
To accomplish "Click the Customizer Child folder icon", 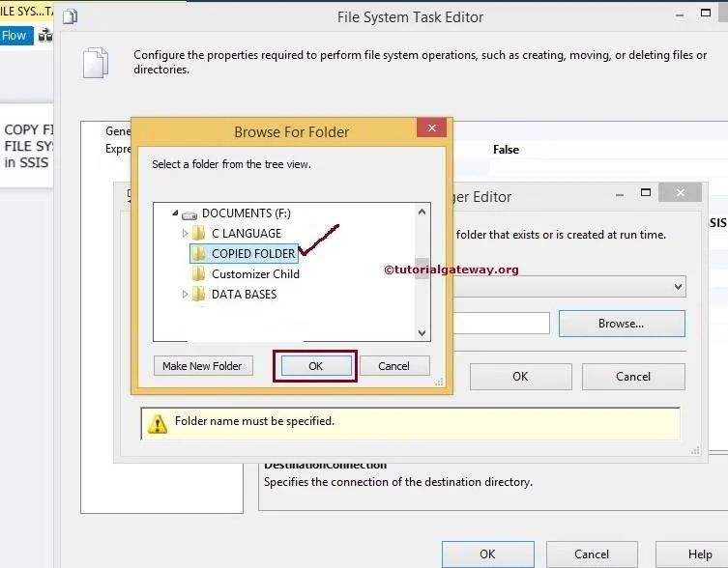I will pyautogui.click(x=199, y=273).
